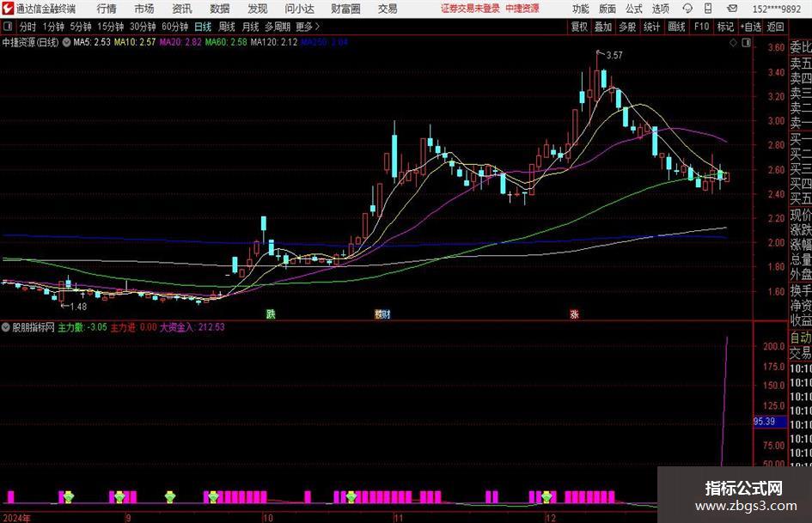This screenshot has height=523, width=812.
Task: Open the 资讯 menu
Action: click(182, 9)
